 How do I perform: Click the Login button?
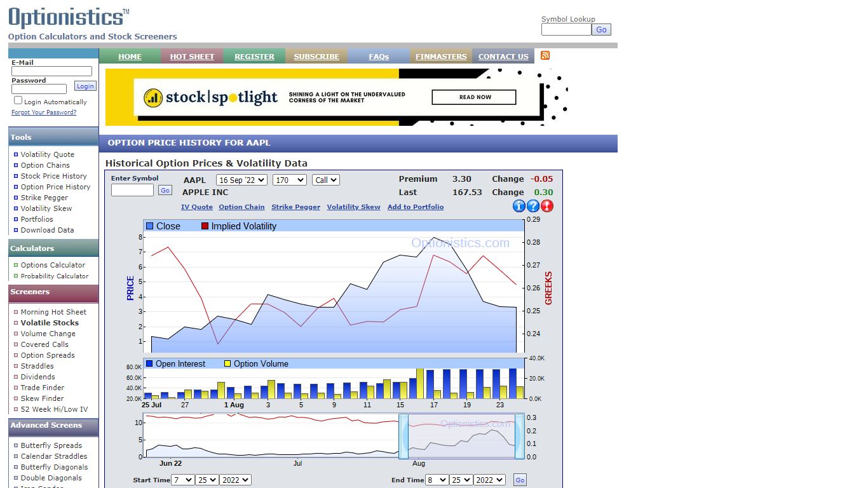tap(85, 86)
